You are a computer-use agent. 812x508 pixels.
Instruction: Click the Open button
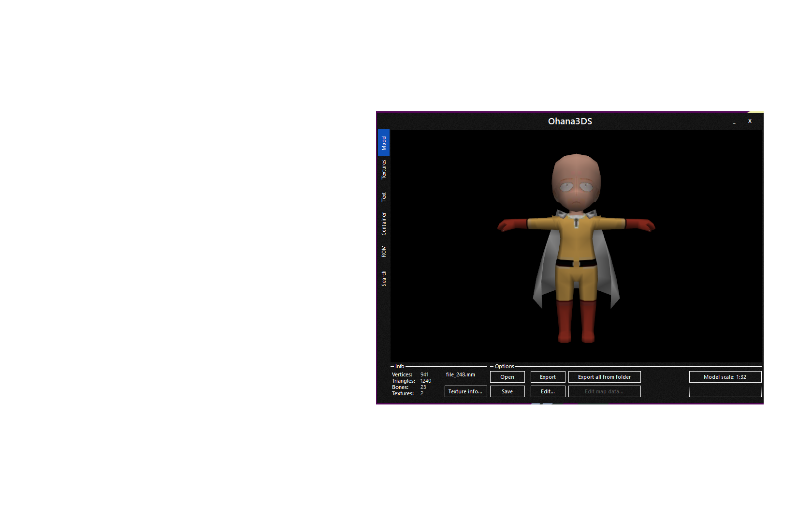(x=507, y=377)
